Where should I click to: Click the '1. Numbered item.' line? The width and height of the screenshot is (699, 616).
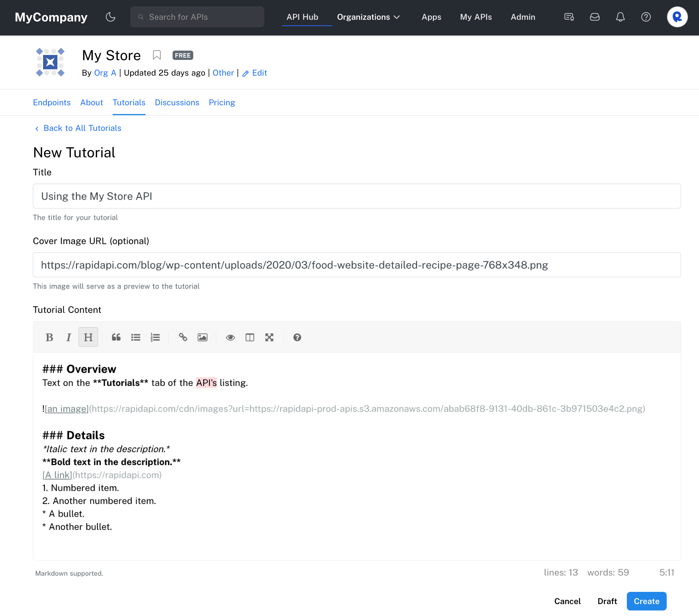pyautogui.click(x=81, y=488)
